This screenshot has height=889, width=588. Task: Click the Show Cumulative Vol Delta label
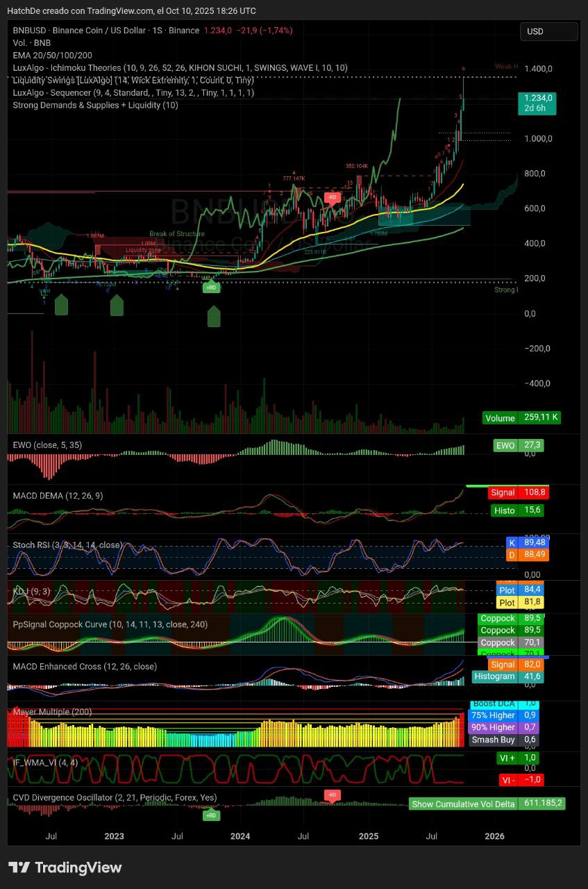(x=463, y=804)
